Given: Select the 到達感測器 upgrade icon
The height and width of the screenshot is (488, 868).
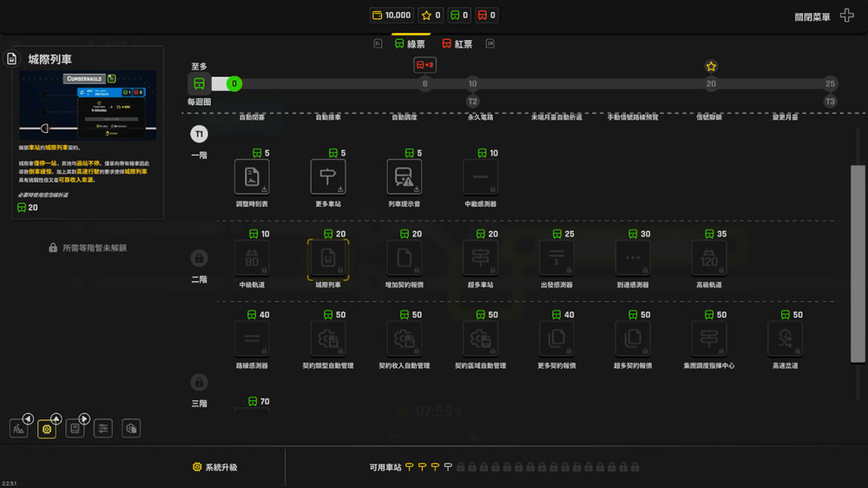Looking at the screenshot, I should [633, 258].
